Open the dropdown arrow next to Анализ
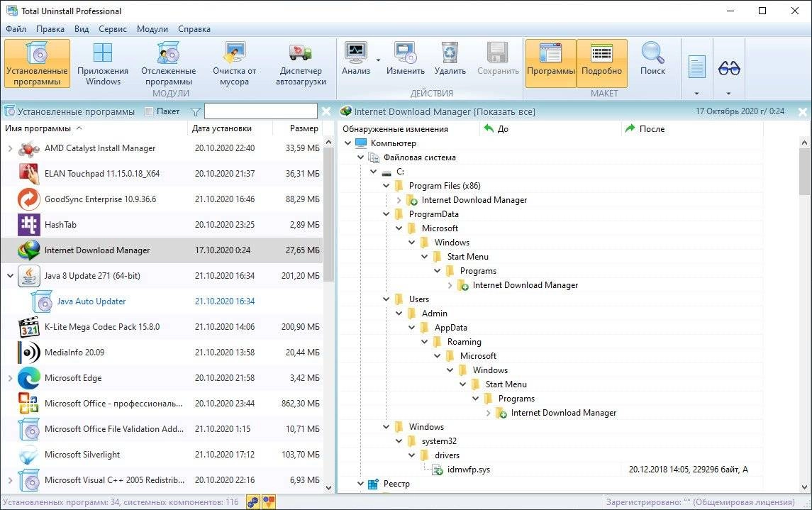This screenshot has height=510, width=812. pos(378,60)
